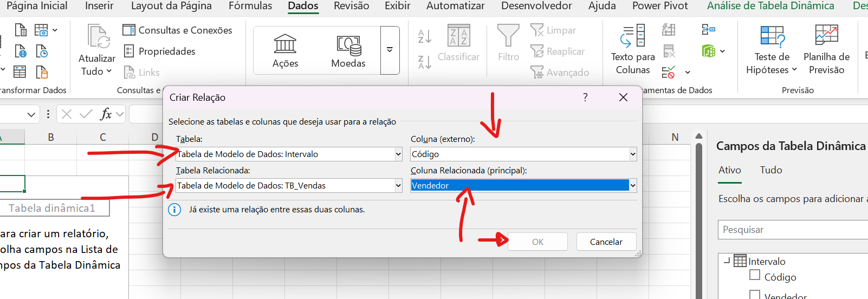Viewport: 868px width, 299px height.
Task: Open the Classificar sort dialog
Action: pos(458,43)
